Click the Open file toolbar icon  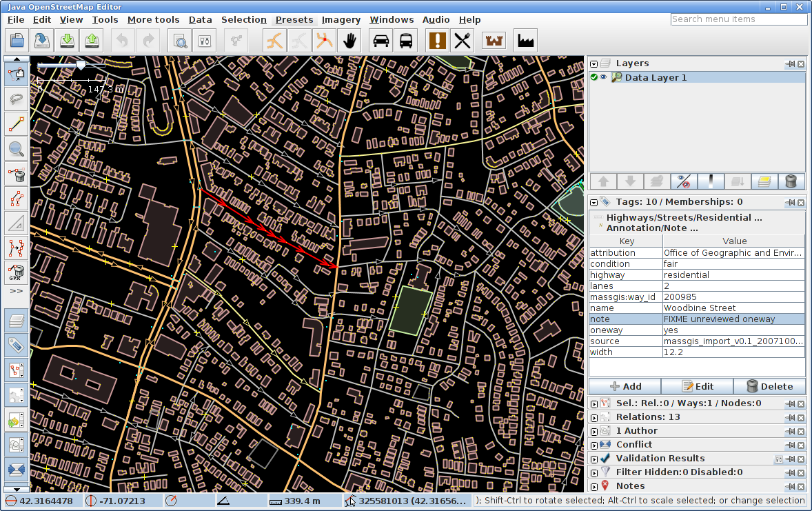17,41
